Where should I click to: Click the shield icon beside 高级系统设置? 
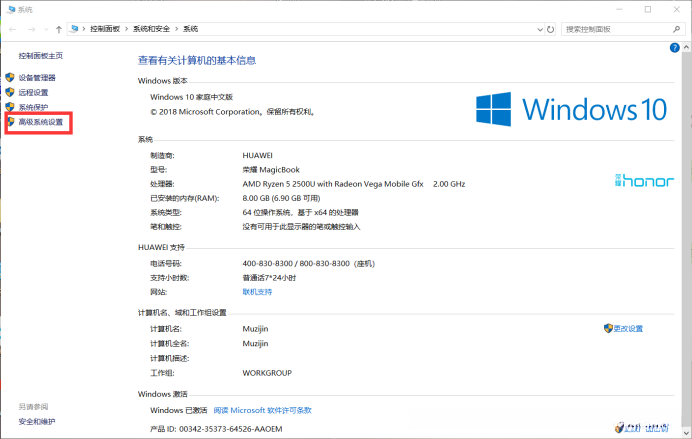coord(11,122)
